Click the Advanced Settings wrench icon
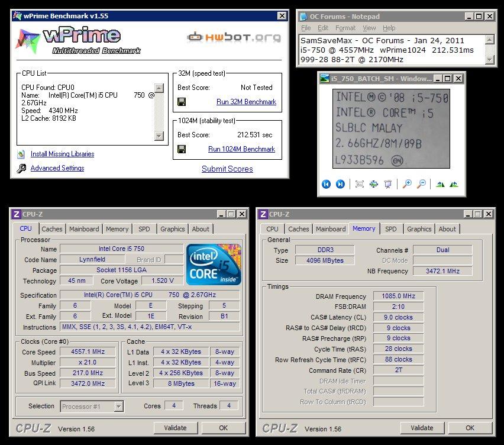504x445 pixels. [x=21, y=168]
